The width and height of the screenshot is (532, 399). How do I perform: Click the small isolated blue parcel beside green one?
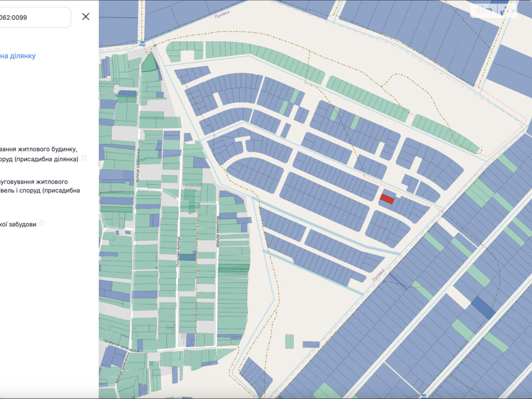point(311,344)
